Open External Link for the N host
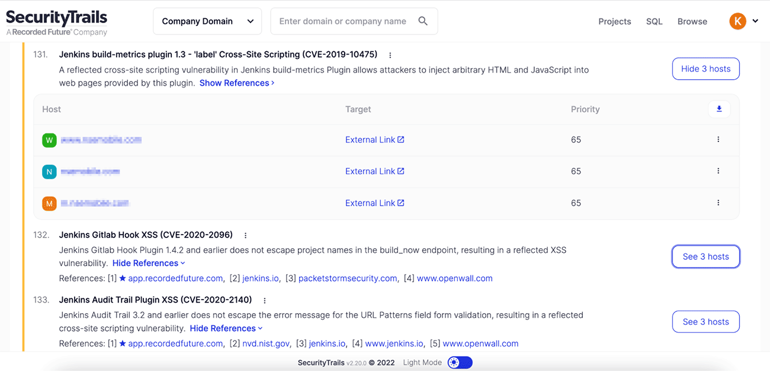Screen dimensions: 770x371 point(375,171)
